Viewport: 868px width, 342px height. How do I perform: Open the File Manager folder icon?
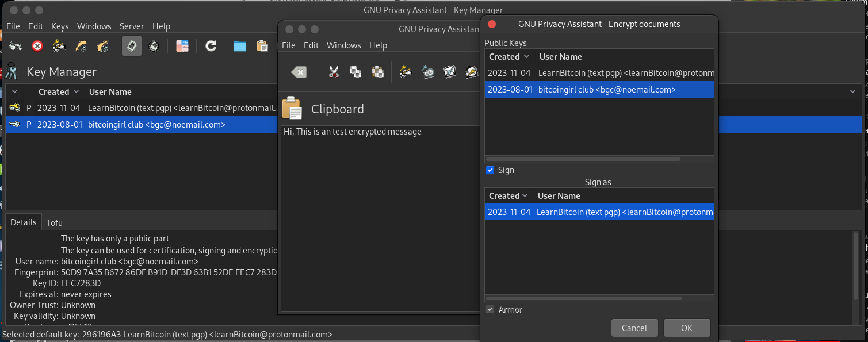point(240,46)
